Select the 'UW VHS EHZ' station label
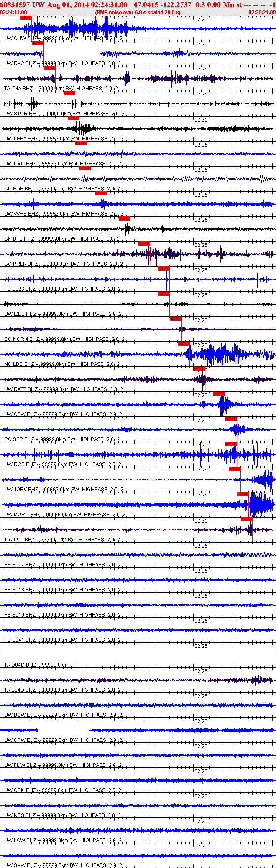Image resolution: width=276 pixels, height=868 pixels. 20,214
